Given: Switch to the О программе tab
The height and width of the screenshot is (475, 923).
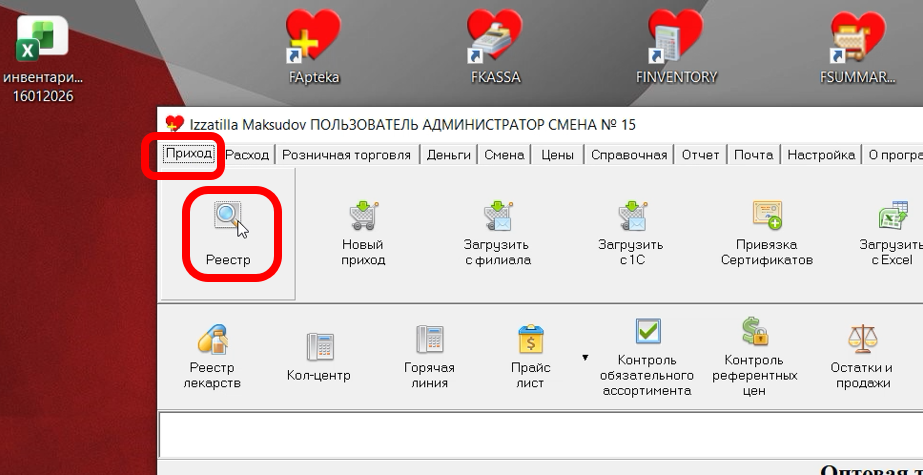Looking at the screenshot, I should 894,155.
